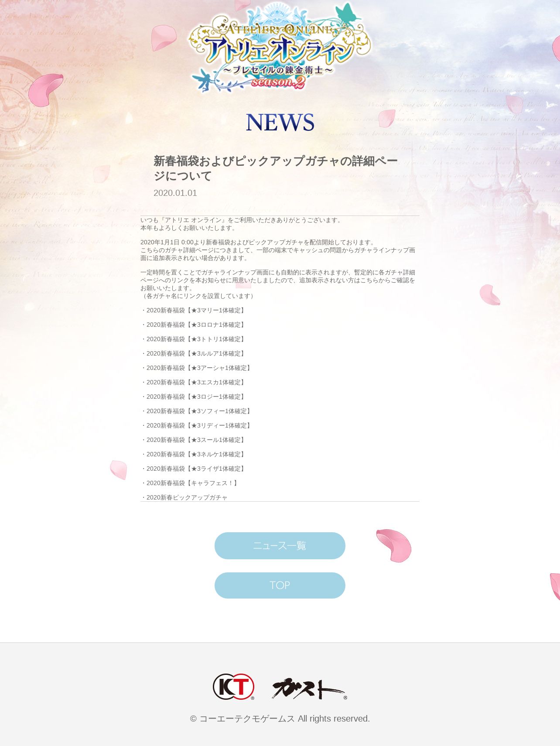Click the date 2020.01.01
This screenshot has height=746, width=560.
[175, 193]
